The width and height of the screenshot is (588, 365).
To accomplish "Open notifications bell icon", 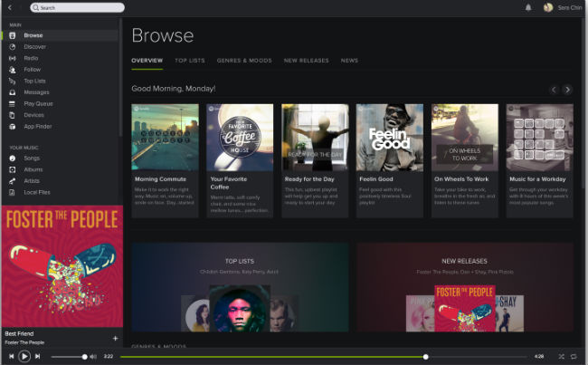I will coord(528,7).
